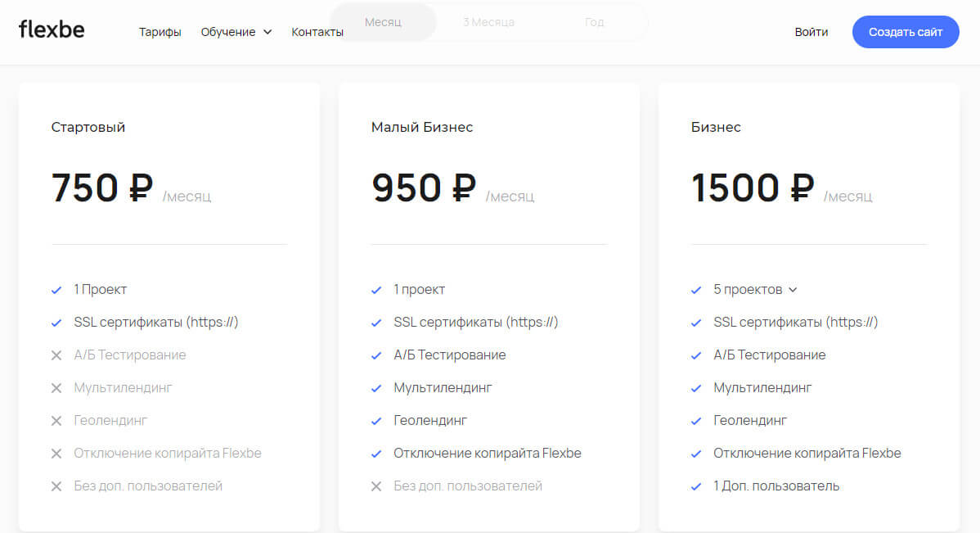Click the 950 ₽ price in Малый Бизнес
980x533 pixels.
pos(424,187)
